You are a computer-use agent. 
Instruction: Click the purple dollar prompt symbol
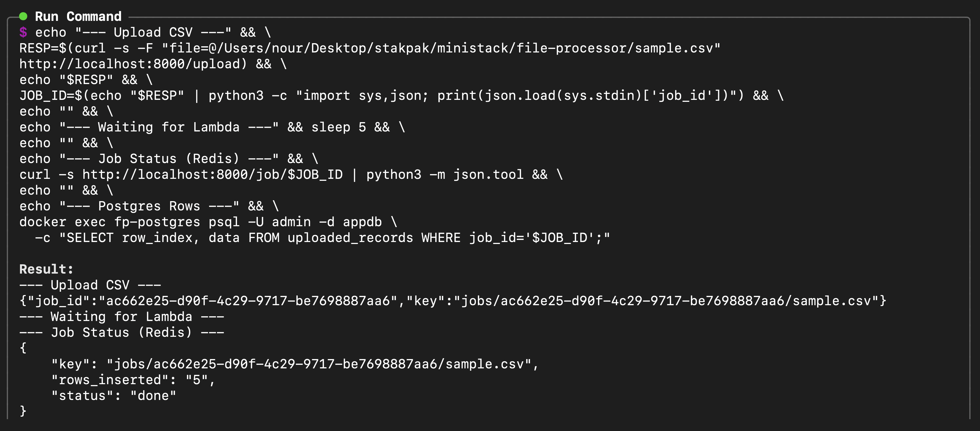click(x=23, y=32)
